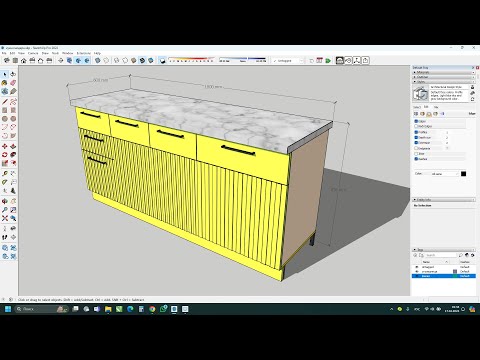Open the Untagged tag dropdown

click(x=288, y=61)
